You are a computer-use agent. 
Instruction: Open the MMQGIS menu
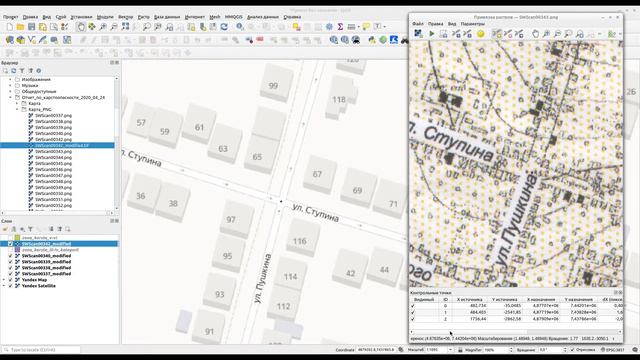click(233, 17)
